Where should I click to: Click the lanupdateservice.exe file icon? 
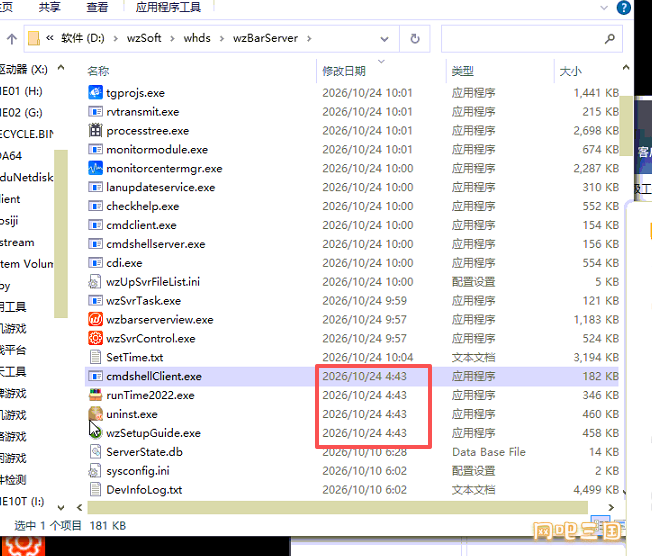(x=95, y=187)
